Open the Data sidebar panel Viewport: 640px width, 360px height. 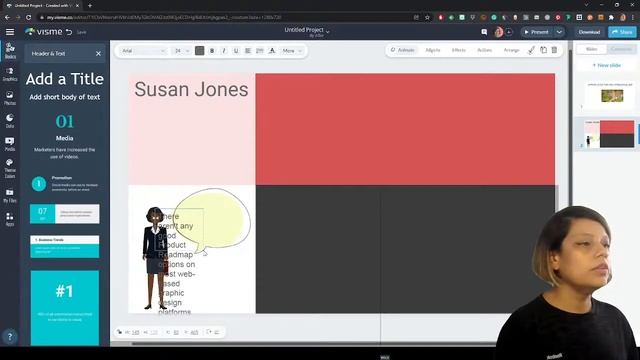tap(10, 121)
